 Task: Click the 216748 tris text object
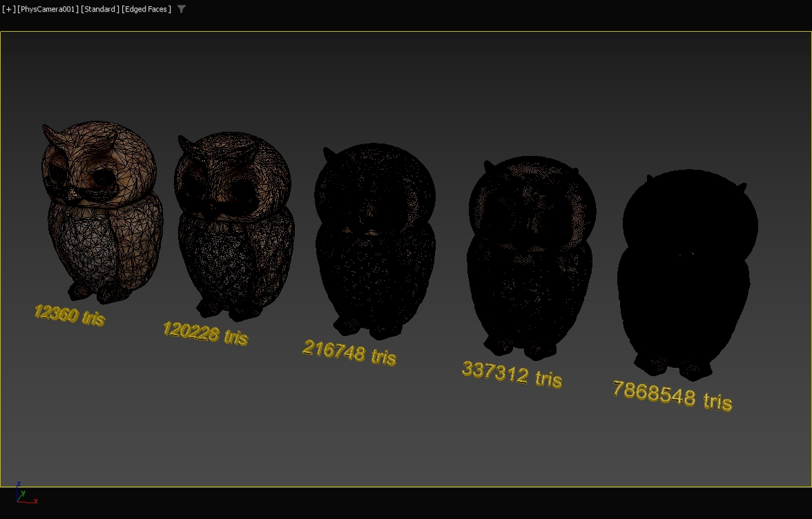[x=349, y=353]
